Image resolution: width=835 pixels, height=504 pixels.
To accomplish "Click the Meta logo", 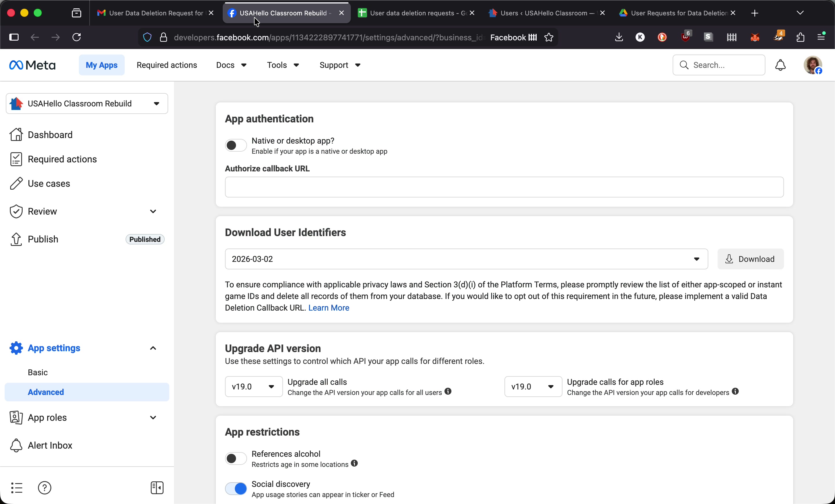I will tap(32, 65).
